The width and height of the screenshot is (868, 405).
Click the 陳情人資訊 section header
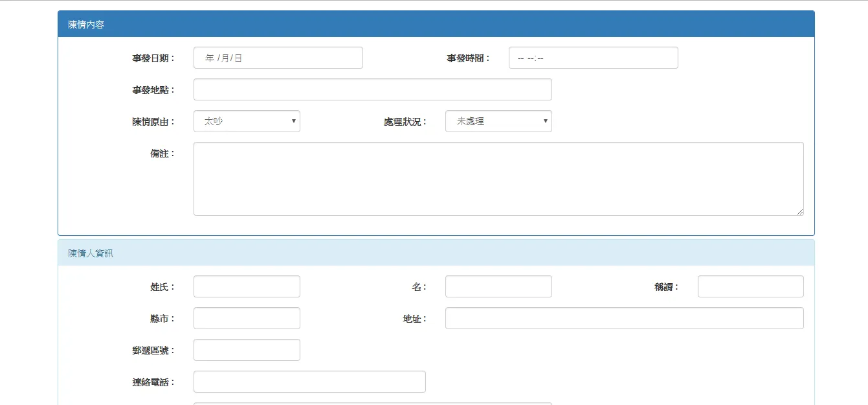click(89, 253)
